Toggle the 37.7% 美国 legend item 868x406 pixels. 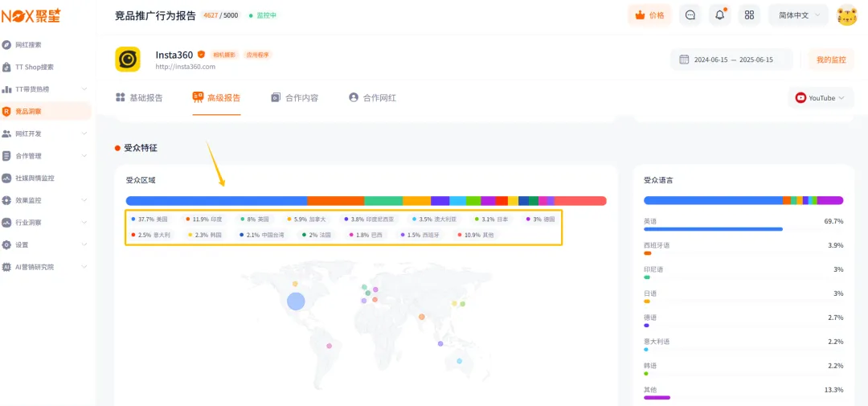[x=149, y=219]
